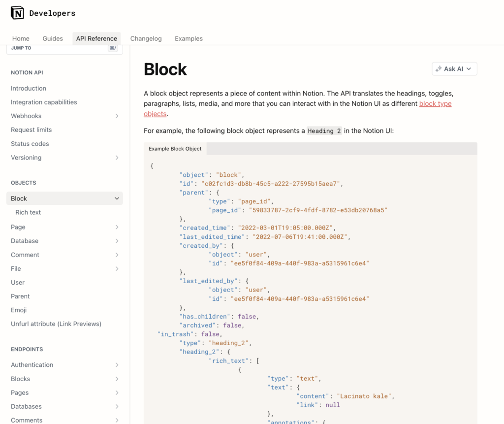The height and width of the screenshot is (424, 504).
Task: Expand the Versioning chevron
Action: [117, 158]
